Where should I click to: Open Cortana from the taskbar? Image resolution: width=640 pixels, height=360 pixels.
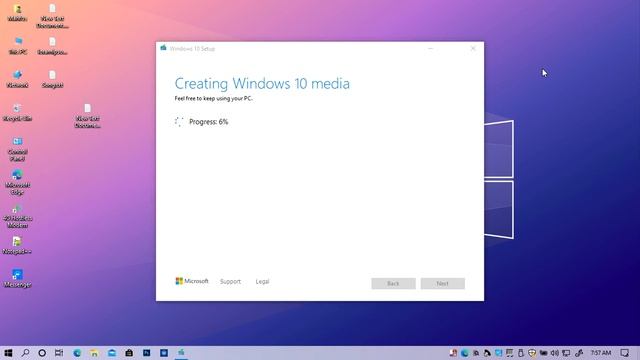pyautogui.click(x=42, y=353)
